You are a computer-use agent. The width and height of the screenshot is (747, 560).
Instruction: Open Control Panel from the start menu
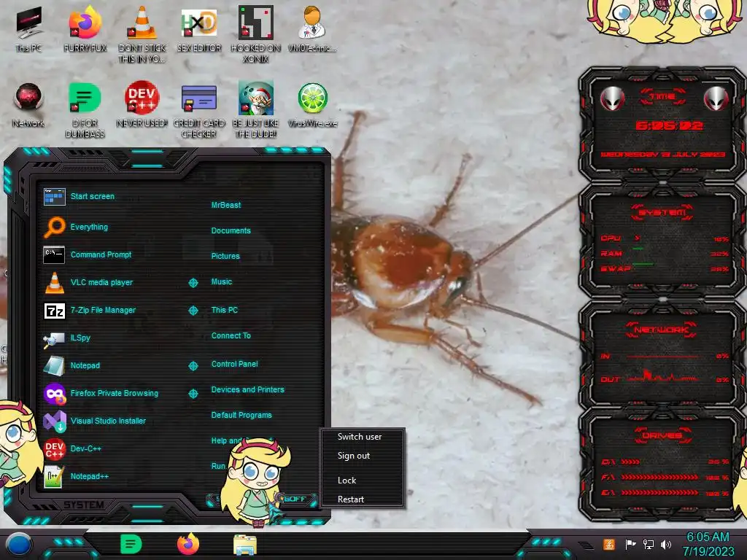pos(234,364)
